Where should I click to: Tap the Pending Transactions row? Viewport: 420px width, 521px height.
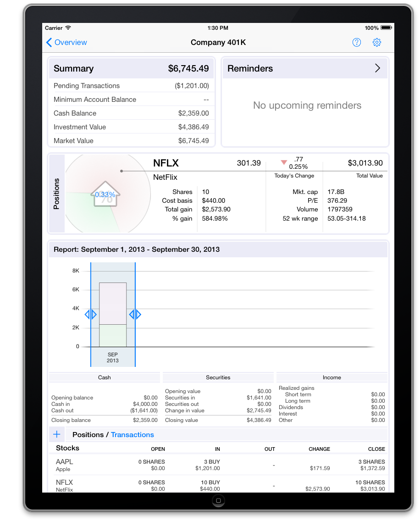click(131, 86)
